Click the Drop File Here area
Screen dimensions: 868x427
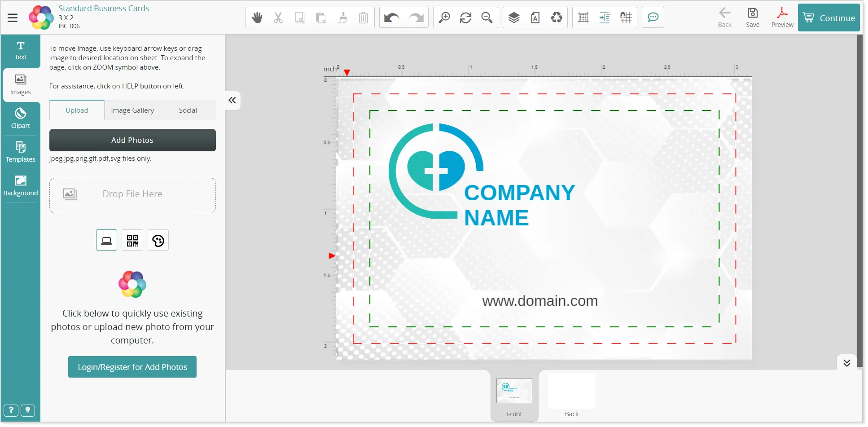132,195
